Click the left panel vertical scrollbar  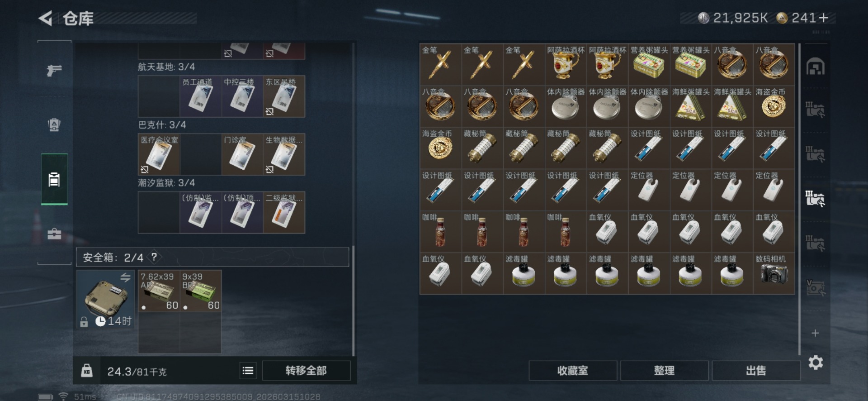click(x=354, y=301)
